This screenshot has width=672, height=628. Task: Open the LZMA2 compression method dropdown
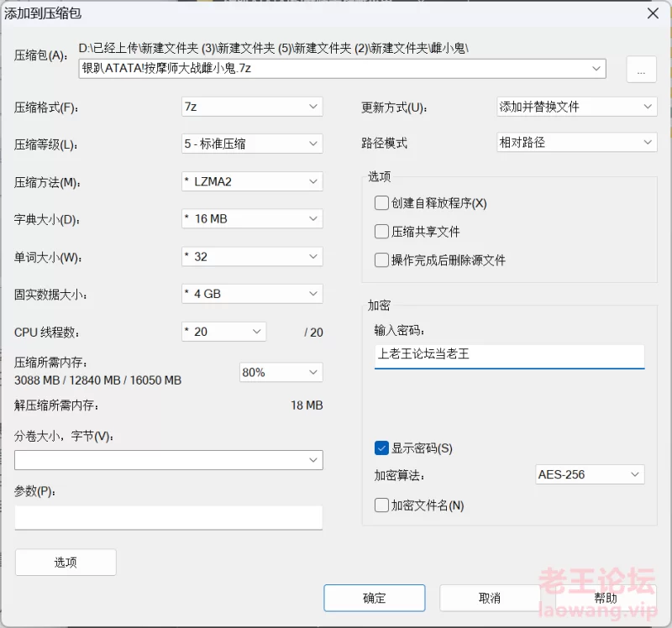coord(252,181)
